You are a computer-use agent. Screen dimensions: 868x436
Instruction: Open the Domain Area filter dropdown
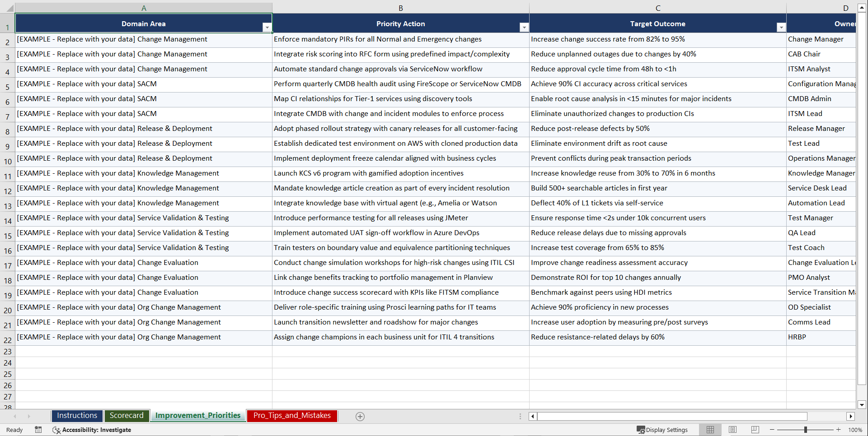pos(267,27)
